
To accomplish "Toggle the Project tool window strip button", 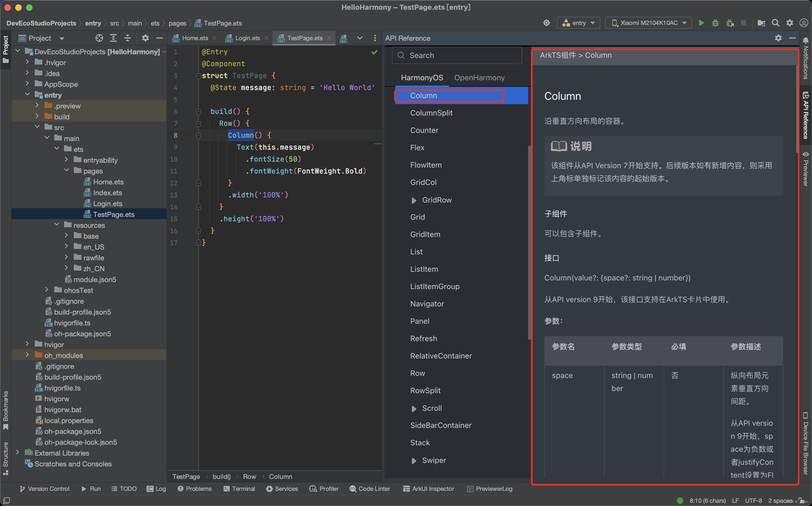I will (5, 50).
